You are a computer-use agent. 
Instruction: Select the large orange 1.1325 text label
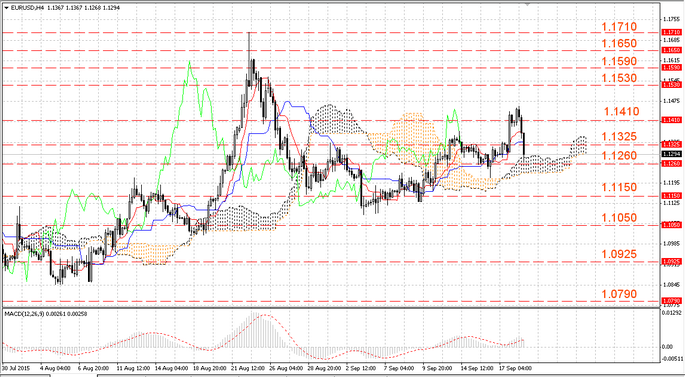[x=619, y=137]
